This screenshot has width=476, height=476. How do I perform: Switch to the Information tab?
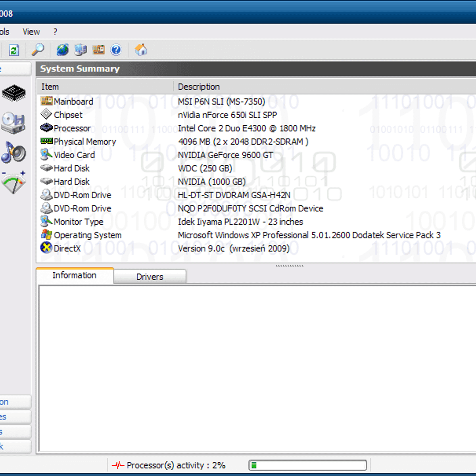(75, 275)
